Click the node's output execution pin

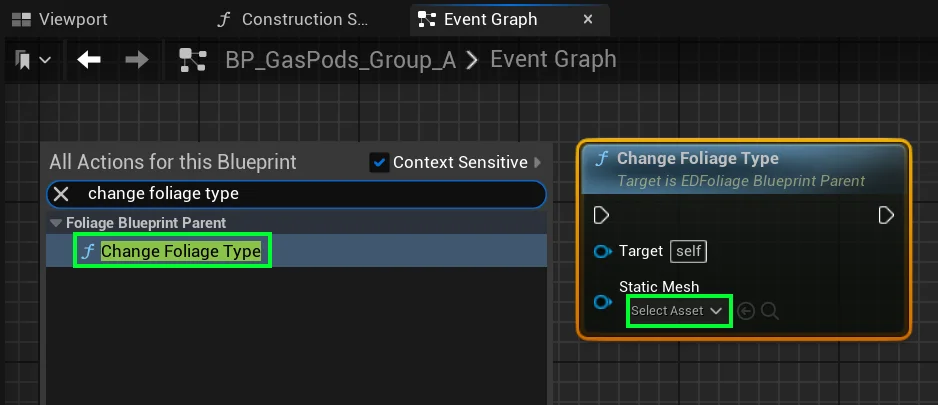pyautogui.click(x=886, y=215)
